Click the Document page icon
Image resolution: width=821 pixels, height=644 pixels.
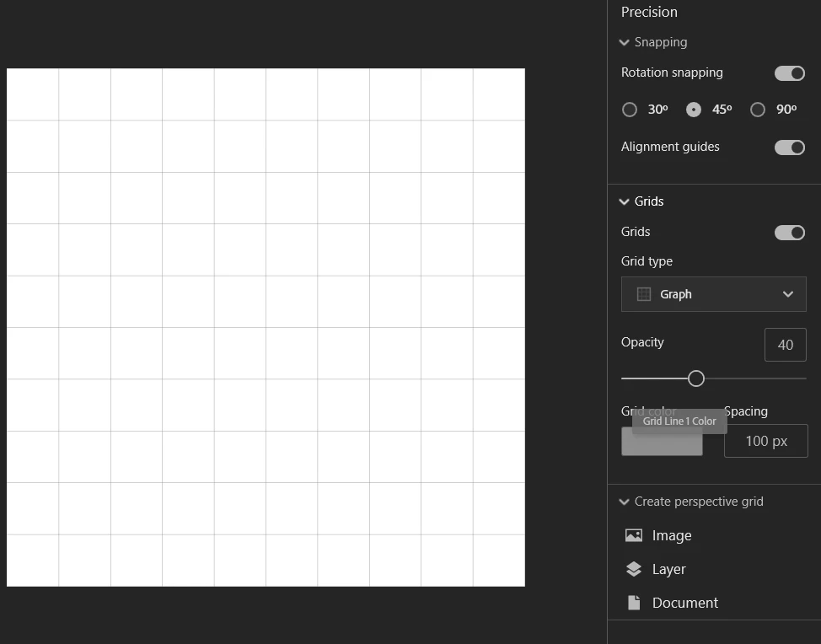pos(634,603)
